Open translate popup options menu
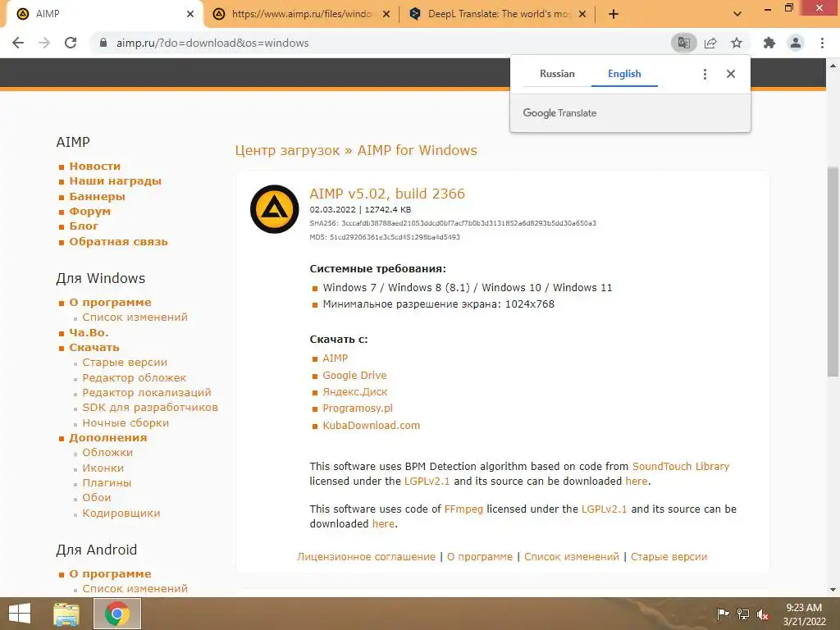Image resolution: width=840 pixels, height=630 pixels. pyautogui.click(x=705, y=74)
